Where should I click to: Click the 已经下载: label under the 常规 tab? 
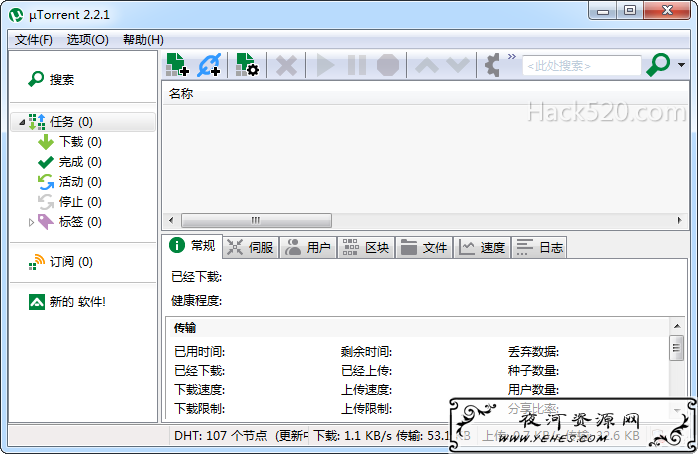point(196,277)
